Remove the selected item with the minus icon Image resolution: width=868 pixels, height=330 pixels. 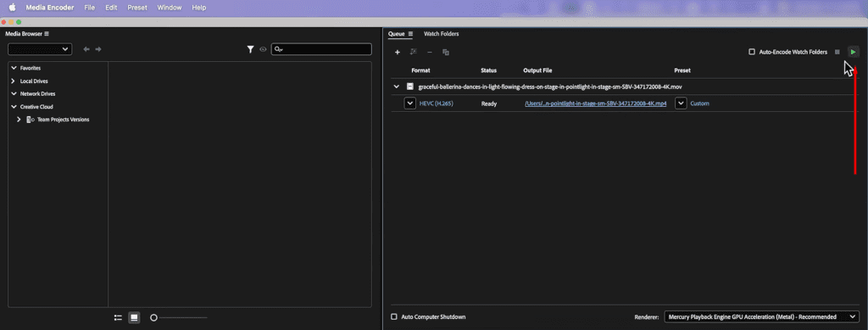pyautogui.click(x=429, y=52)
